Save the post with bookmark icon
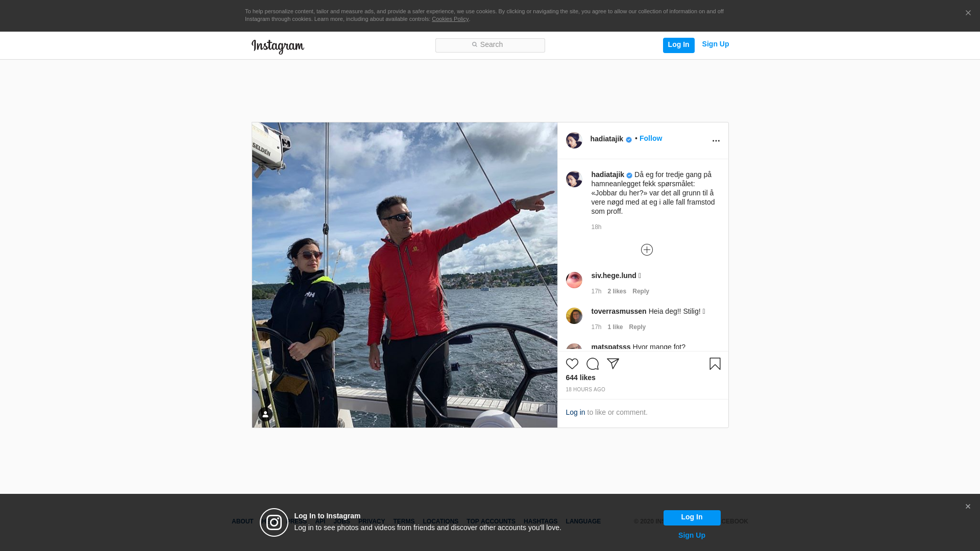Image resolution: width=980 pixels, height=551 pixels. (715, 364)
